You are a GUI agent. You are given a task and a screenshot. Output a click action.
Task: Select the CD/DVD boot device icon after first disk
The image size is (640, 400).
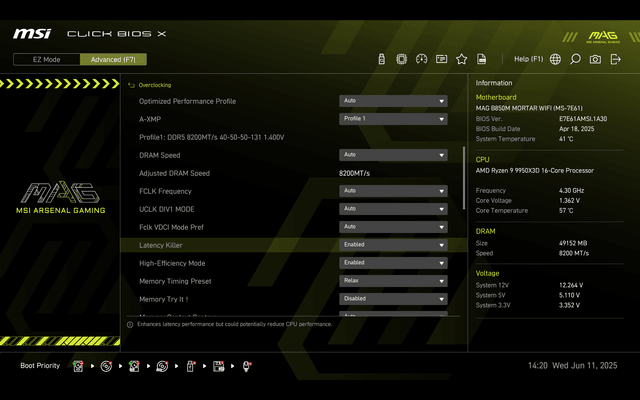point(106,366)
